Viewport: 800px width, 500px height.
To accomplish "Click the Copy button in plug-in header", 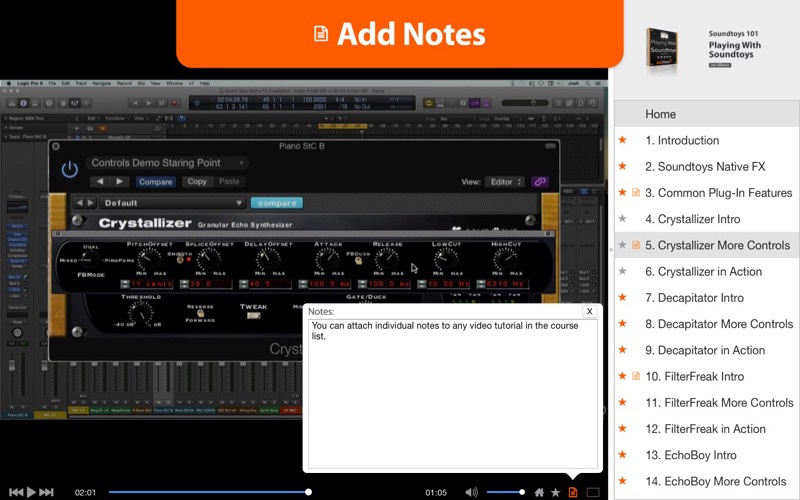I will (x=197, y=182).
